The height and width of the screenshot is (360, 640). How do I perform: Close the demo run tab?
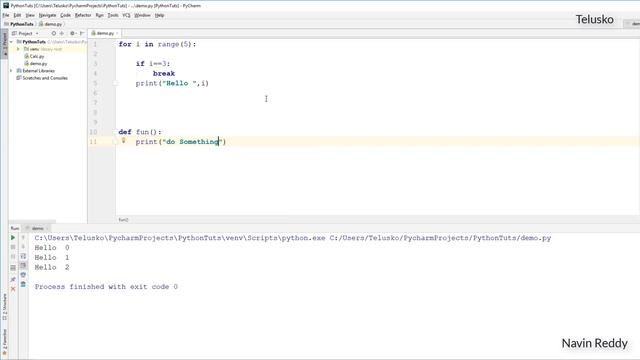47,229
